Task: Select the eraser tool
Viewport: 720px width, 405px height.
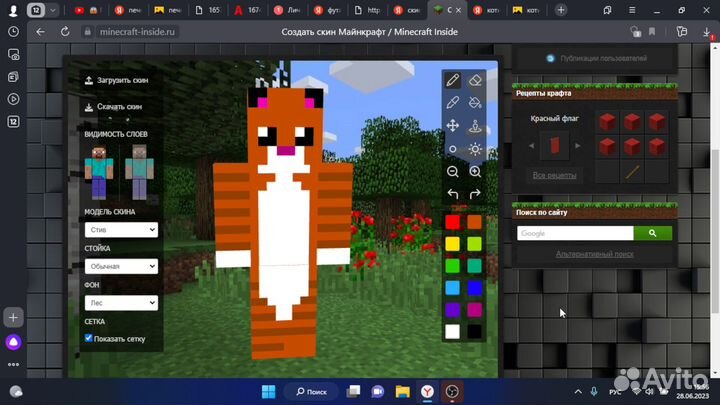Action: point(475,80)
